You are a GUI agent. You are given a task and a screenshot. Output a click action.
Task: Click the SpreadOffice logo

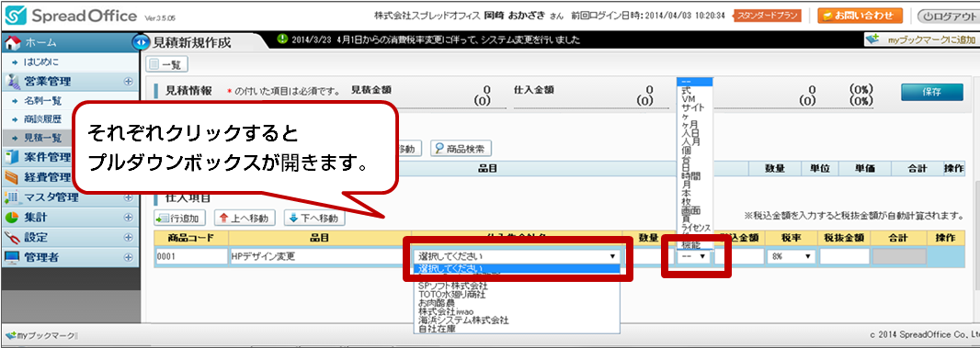72,15
